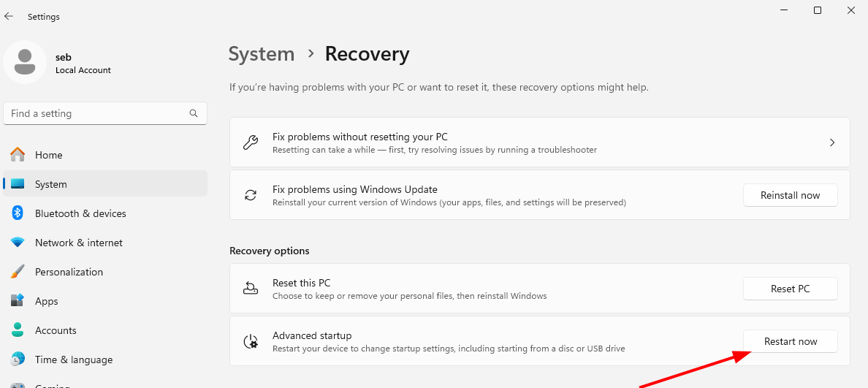
Task: Click the Reset PC button
Action: click(x=790, y=289)
